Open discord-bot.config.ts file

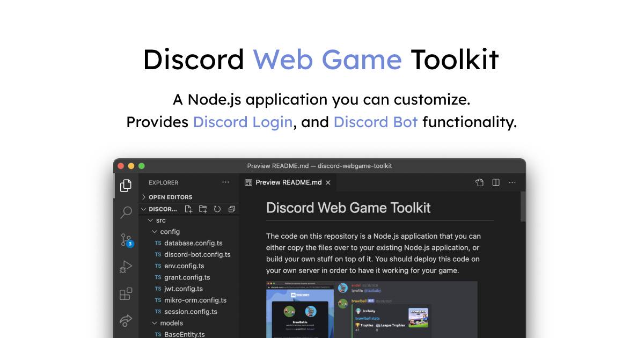tap(197, 255)
